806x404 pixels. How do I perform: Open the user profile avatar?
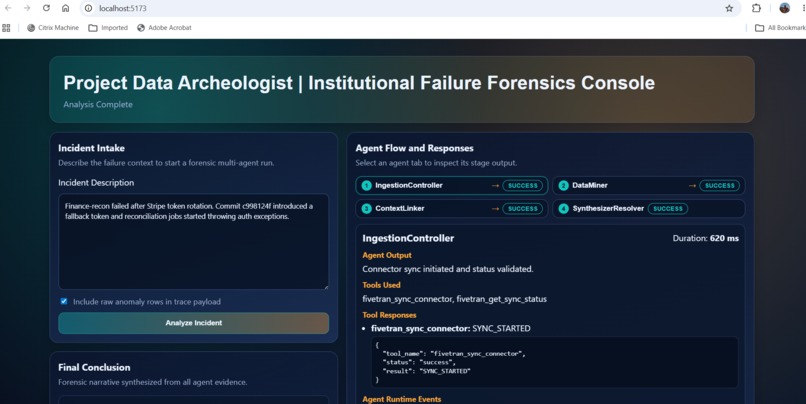(784, 8)
